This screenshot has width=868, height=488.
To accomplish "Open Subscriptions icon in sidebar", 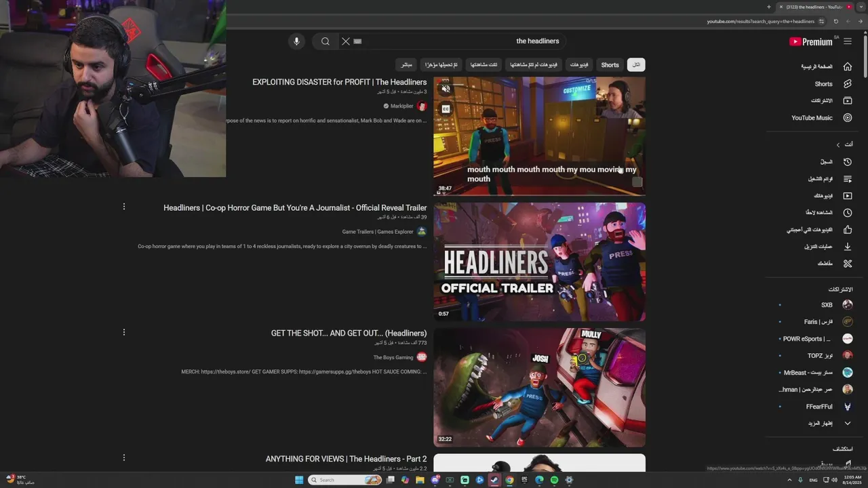I will 848,100.
